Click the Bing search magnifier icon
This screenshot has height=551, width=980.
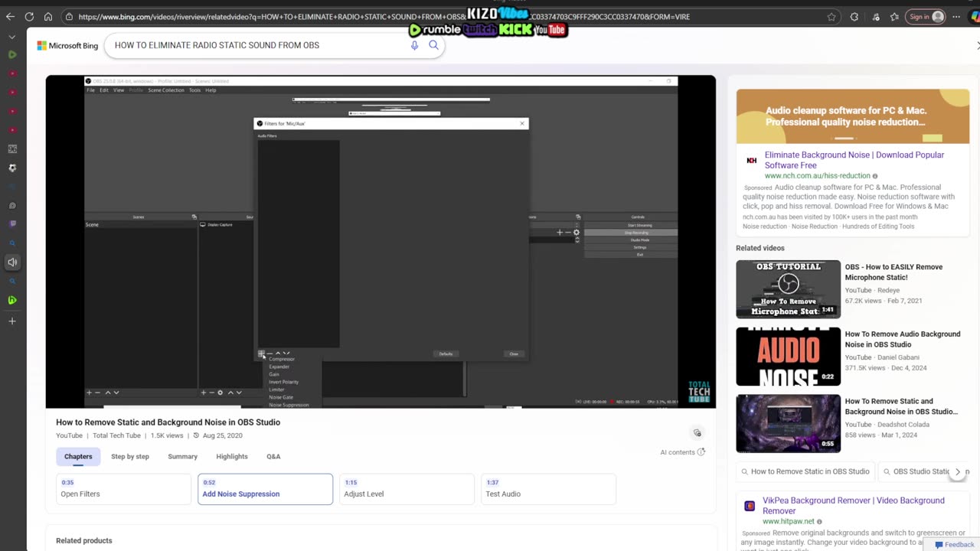[x=433, y=45]
